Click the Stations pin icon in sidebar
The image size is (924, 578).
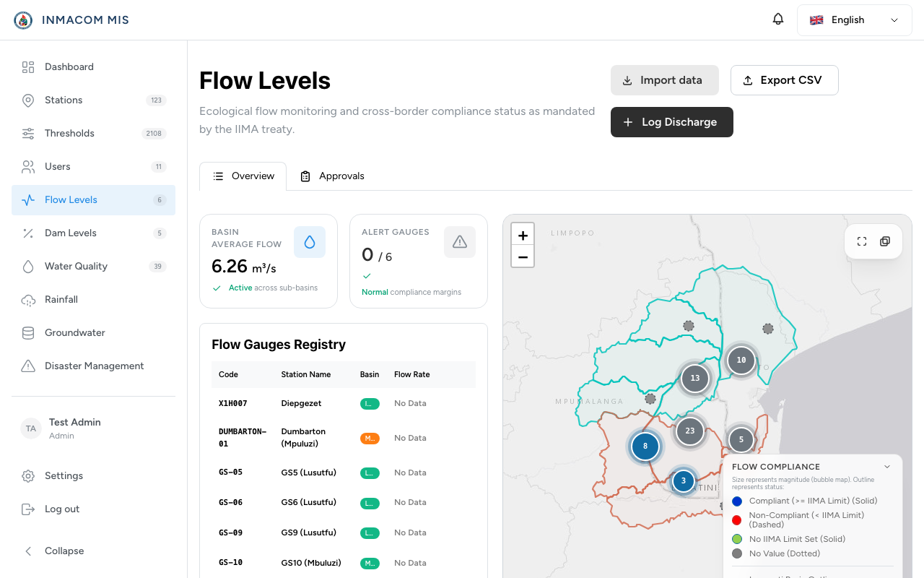(x=28, y=100)
